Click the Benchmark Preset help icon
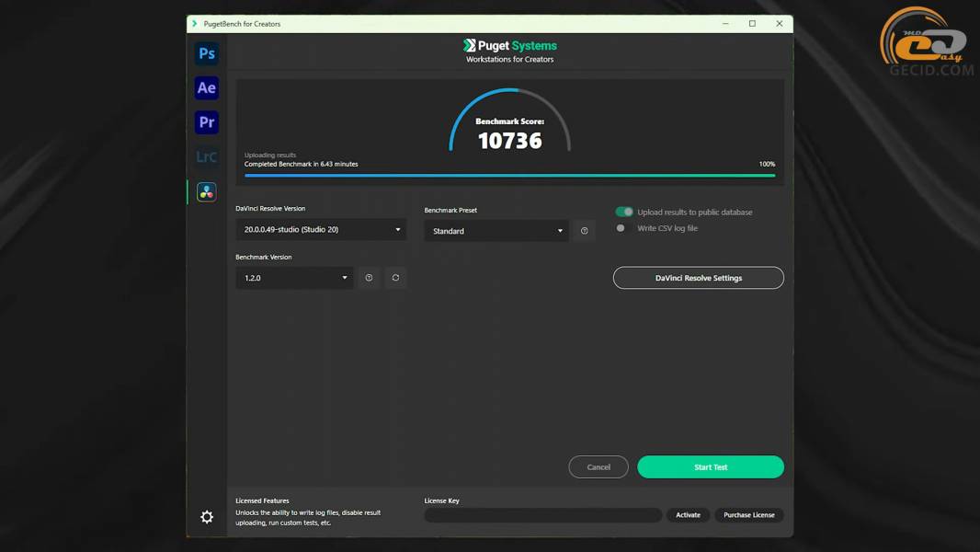 [x=584, y=231]
